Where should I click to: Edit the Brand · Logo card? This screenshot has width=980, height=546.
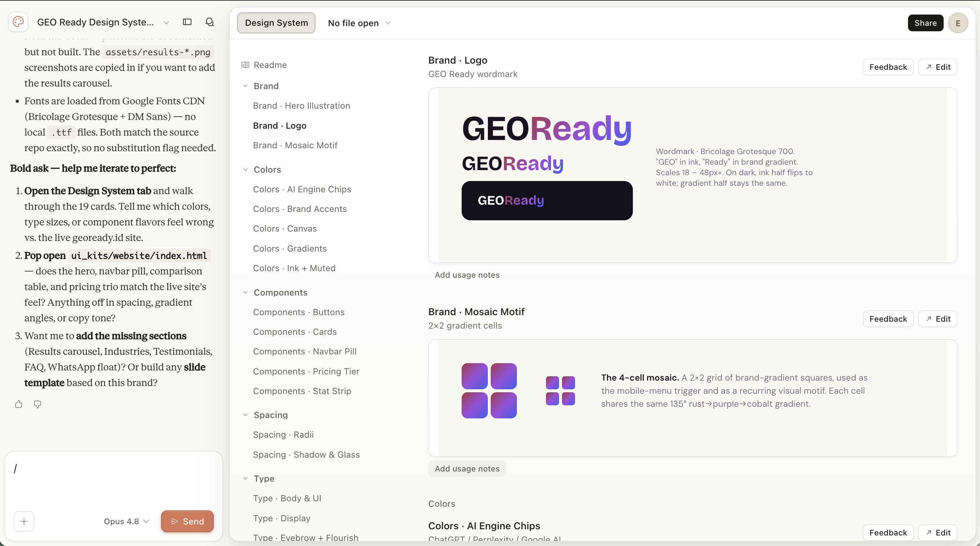tap(938, 67)
